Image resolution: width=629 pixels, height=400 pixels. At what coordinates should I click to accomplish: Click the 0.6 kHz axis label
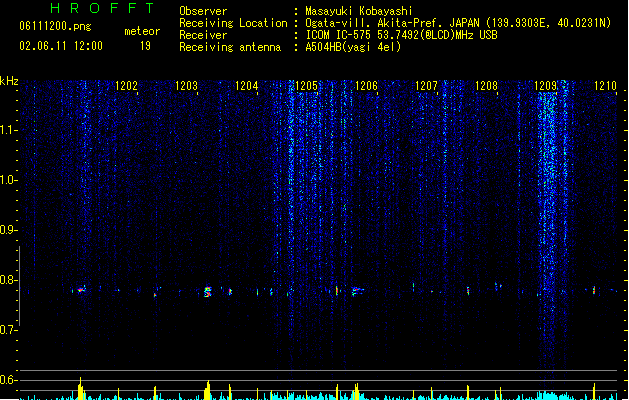click(x=8, y=380)
